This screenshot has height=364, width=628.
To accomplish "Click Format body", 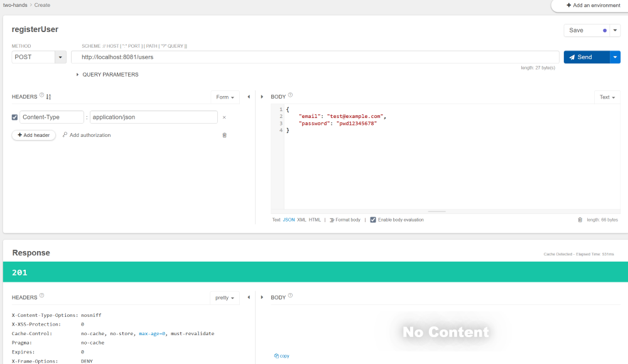I will (345, 220).
